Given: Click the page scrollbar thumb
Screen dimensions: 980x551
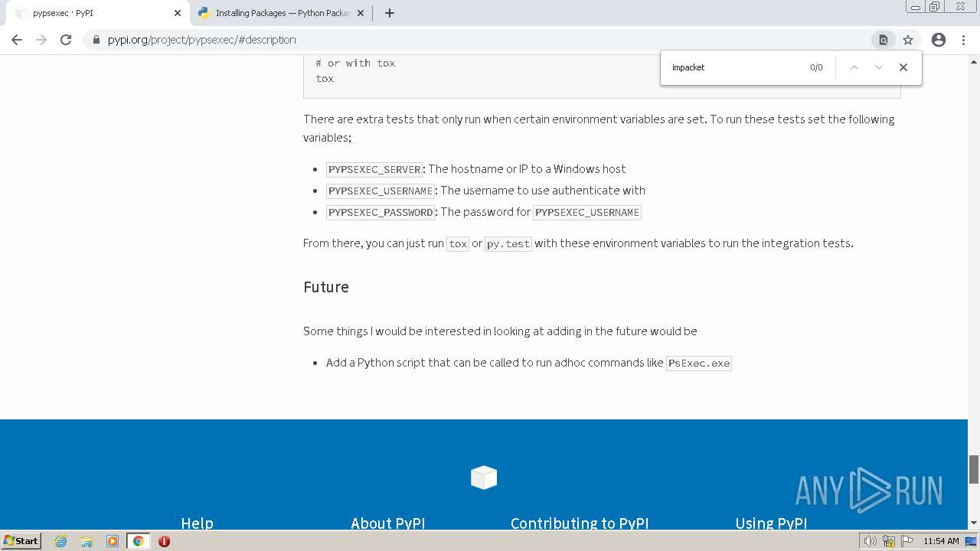Looking at the screenshot, I should [974, 469].
